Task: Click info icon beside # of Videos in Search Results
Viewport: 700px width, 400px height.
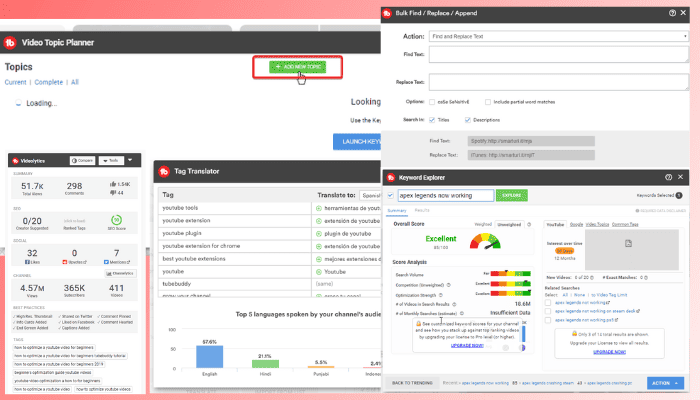Action: tap(454, 304)
